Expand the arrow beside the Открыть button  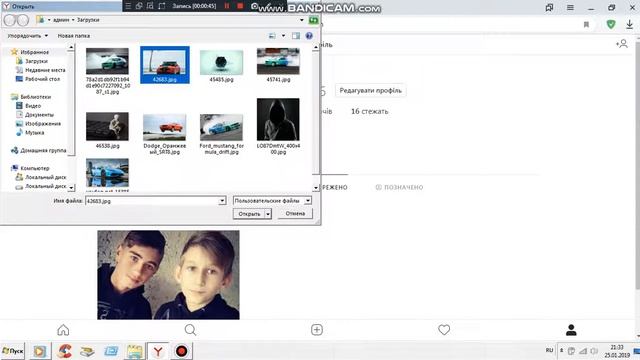[x=268, y=214]
